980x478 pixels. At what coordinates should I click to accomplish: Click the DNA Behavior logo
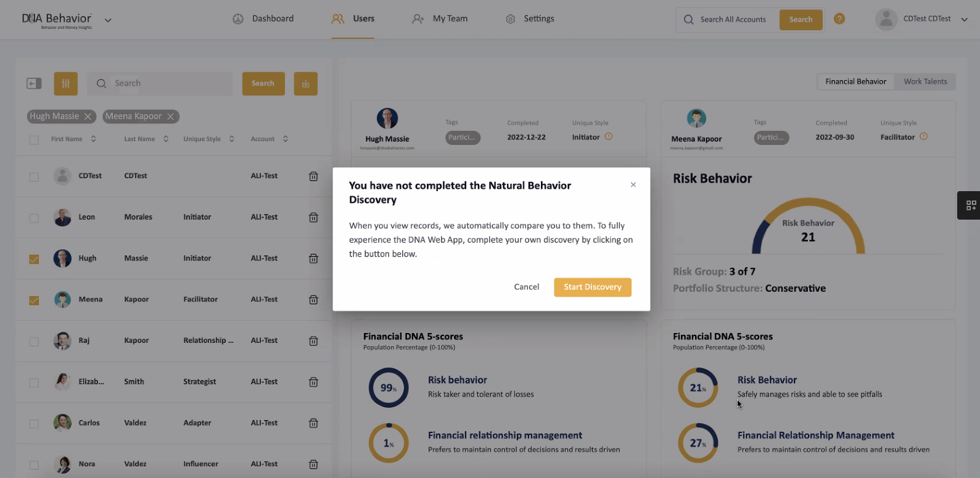pos(57,20)
